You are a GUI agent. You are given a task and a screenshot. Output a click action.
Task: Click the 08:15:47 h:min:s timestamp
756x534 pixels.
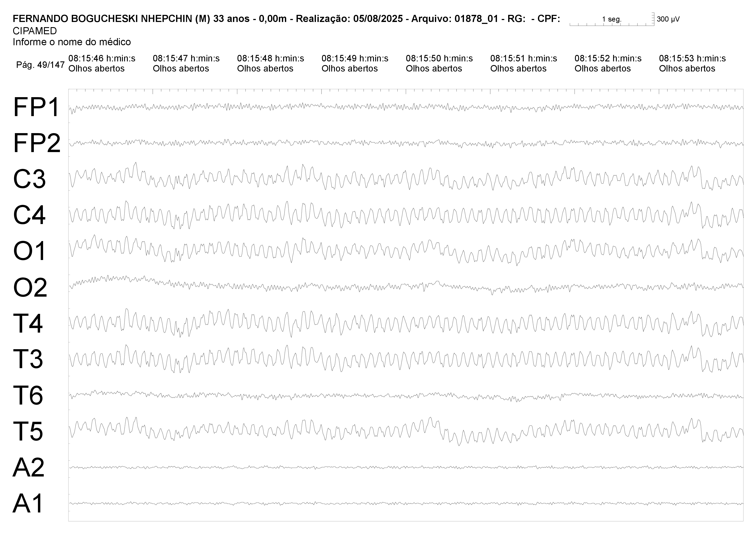click(x=186, y=59)
